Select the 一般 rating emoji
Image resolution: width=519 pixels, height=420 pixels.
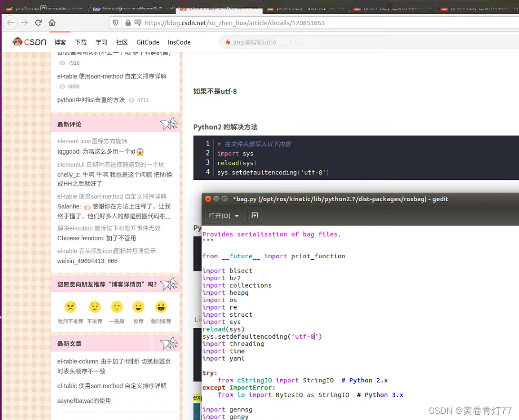(x=116, y=307)
